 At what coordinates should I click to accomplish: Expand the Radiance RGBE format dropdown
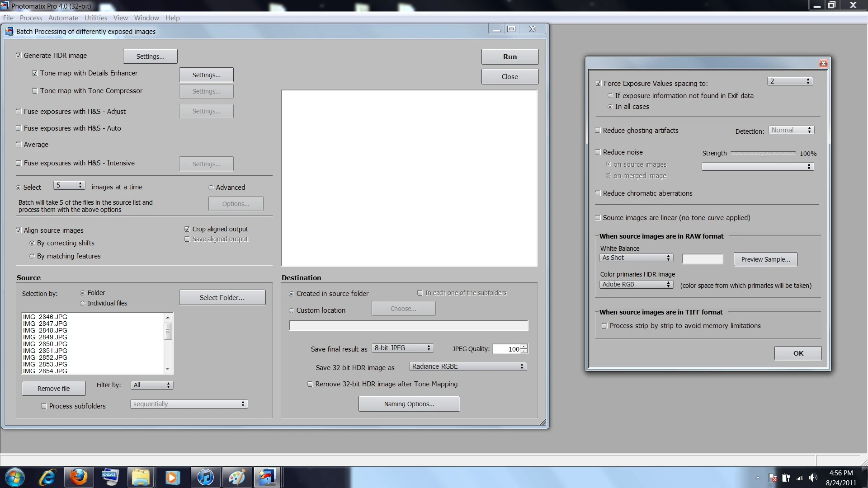pyautogui.click(x=467, y=366)
